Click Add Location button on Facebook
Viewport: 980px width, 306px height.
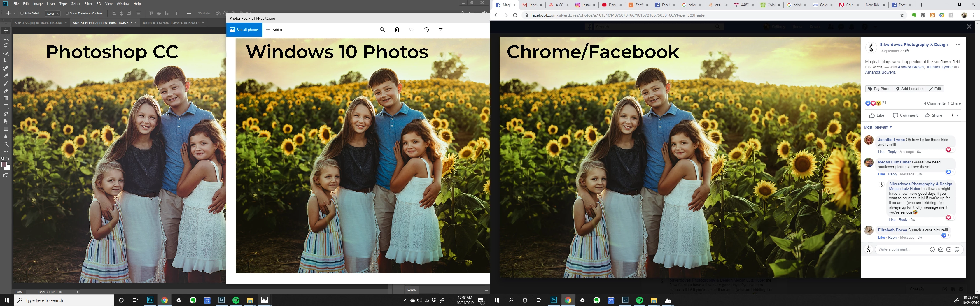coord(910,89)
